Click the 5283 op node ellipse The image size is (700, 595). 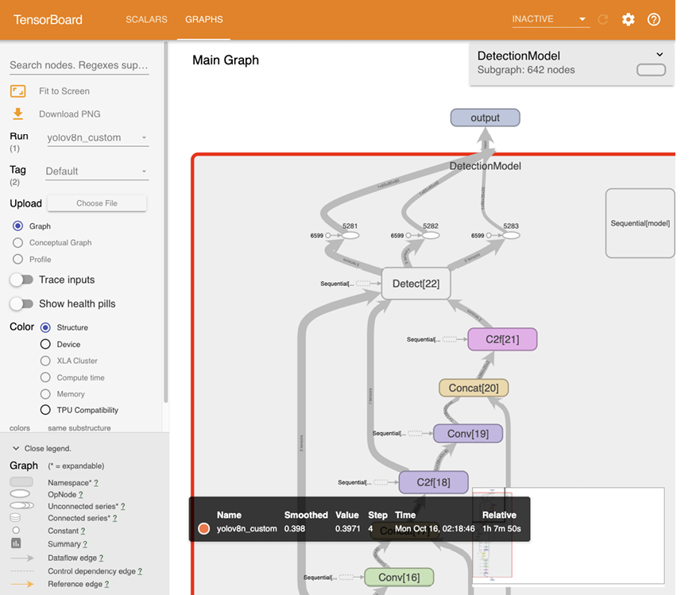click(511, 235)
